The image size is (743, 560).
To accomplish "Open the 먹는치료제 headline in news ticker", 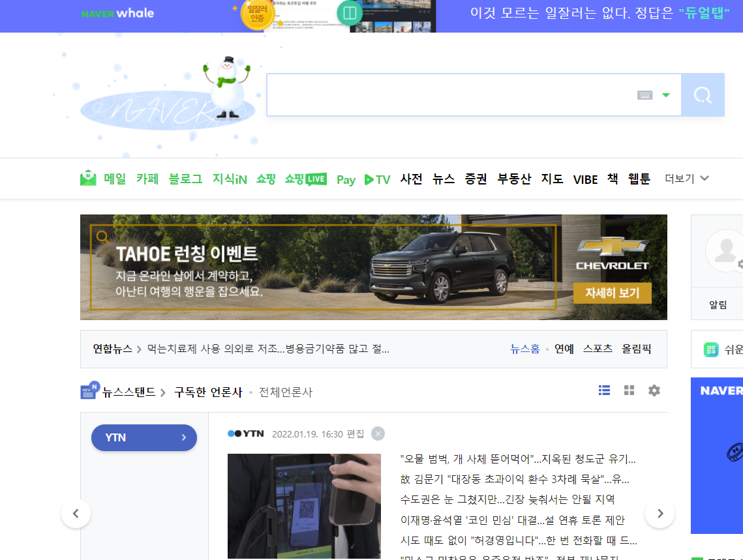I will tap(268, 349).
